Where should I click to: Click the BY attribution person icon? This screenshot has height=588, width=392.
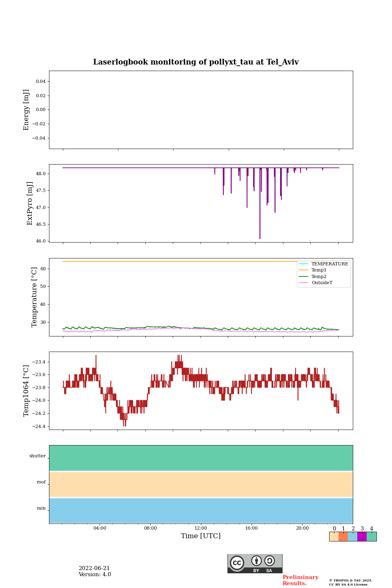(256, 561)
